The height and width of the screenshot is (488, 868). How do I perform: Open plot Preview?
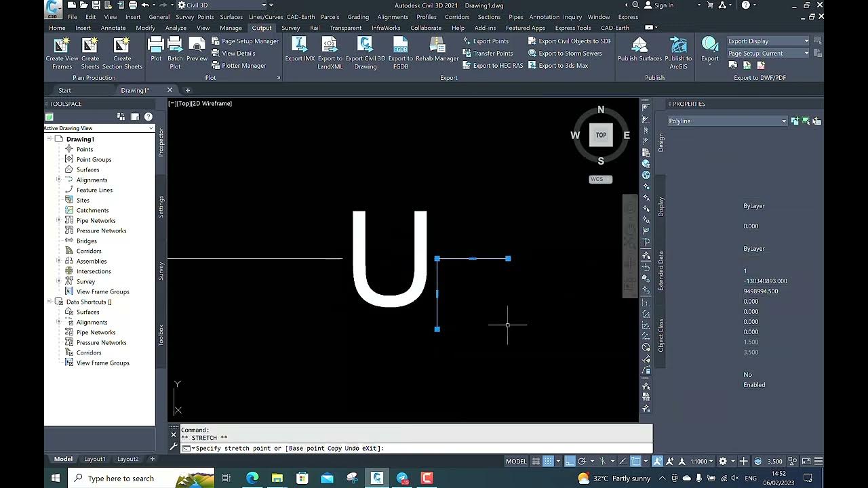197,49
